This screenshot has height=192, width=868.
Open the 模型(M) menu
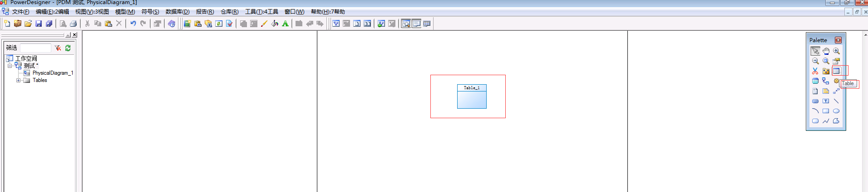point(125,12)
